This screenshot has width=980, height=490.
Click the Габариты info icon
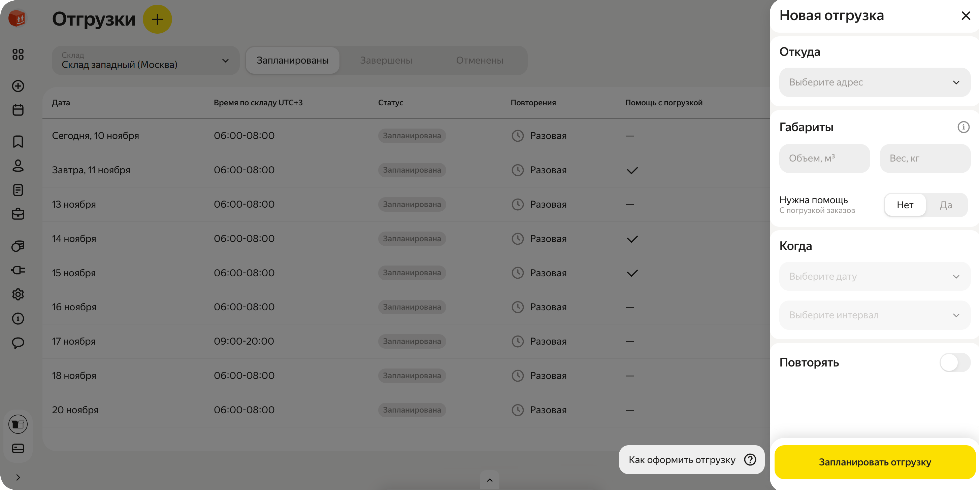963,127
